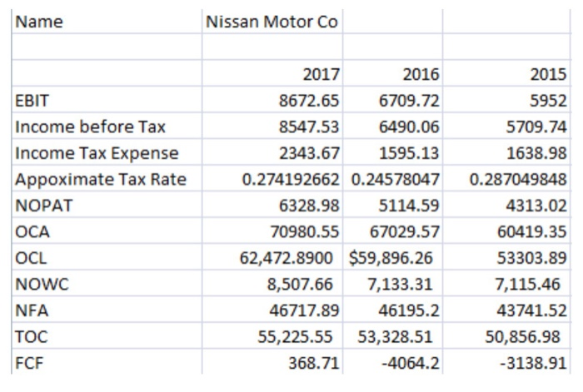583x392 pixels.
Task: Select the "Nissan Motor Co" cell
Action: (x=272, y=22)
